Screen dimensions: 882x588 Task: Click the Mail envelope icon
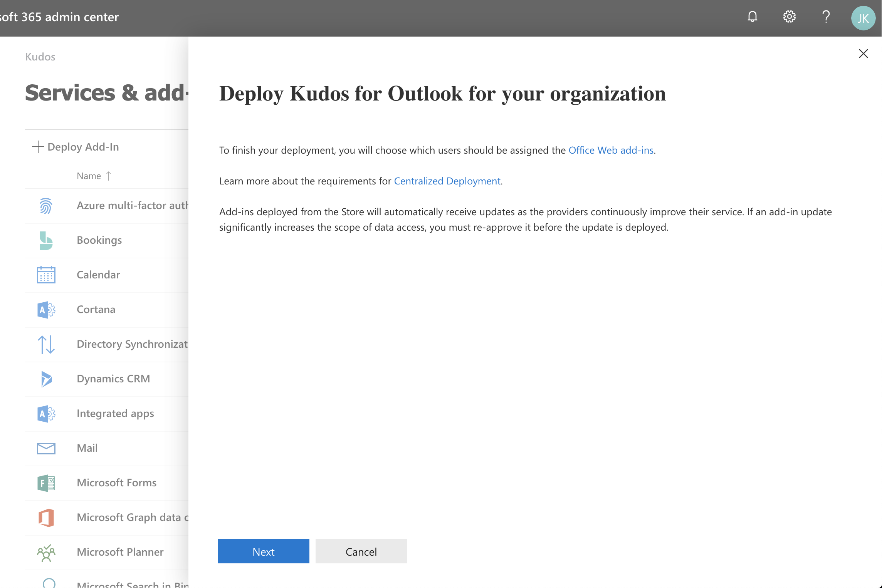[x=46, y=448]
